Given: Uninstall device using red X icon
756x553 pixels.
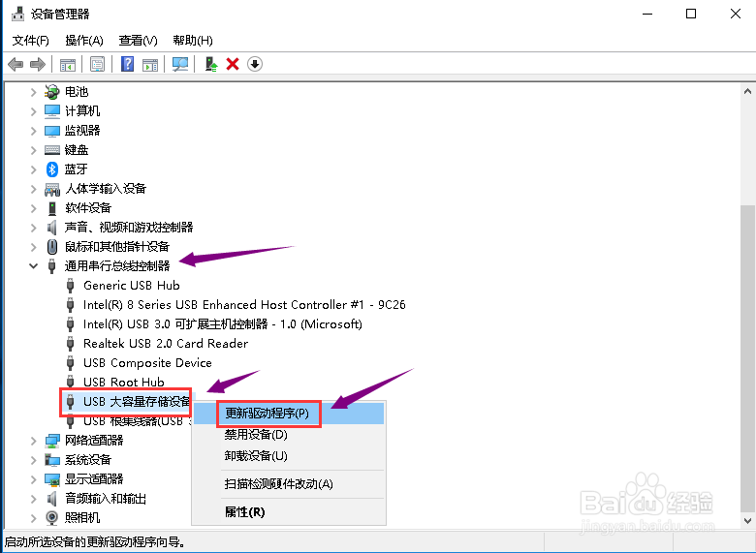Looking at the screenshot, I should coord(233,64).
